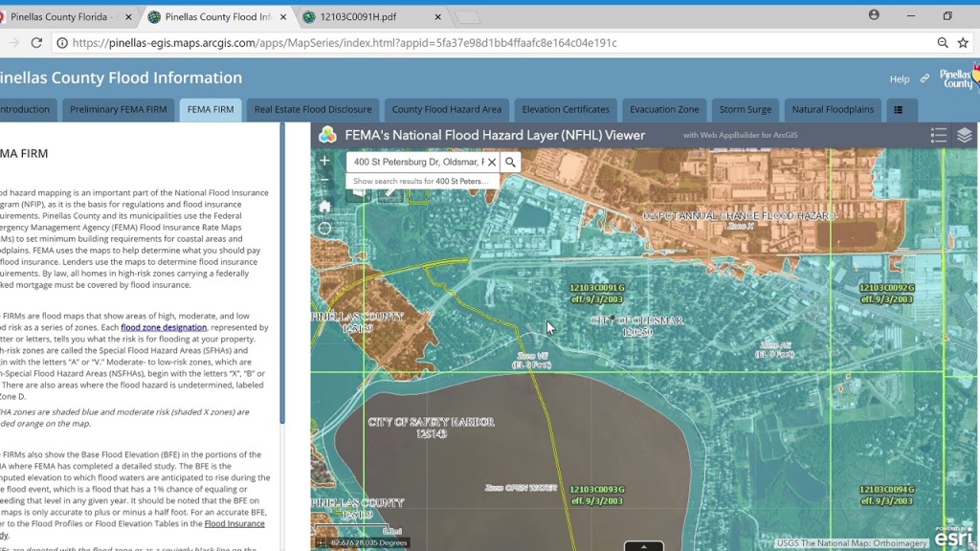Click the share link chain icon
Viewport: 980px width, 551px height.
tap(924, 79)
